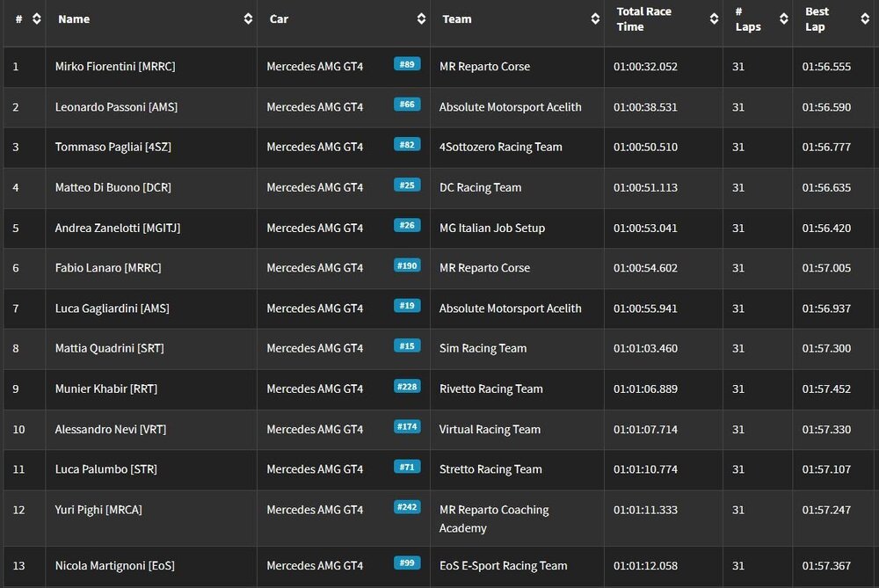
Task: Sort table by position number column
Action: click(36, 19)
